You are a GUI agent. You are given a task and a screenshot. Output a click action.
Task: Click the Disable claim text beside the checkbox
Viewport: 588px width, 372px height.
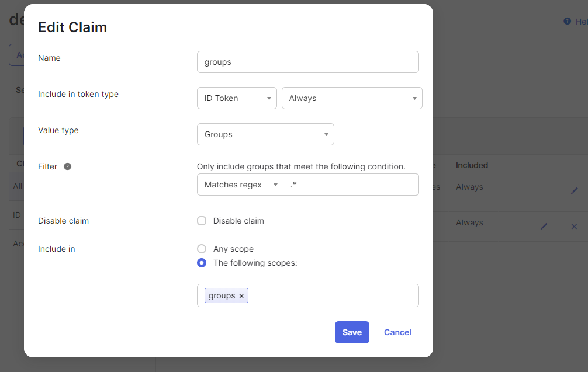pos(238,221)
